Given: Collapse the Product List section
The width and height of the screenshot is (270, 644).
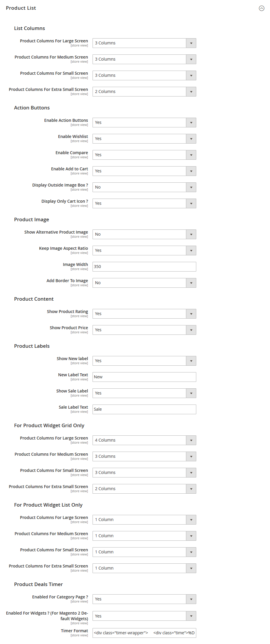Looking at the screenshot, I should (261, 8).
